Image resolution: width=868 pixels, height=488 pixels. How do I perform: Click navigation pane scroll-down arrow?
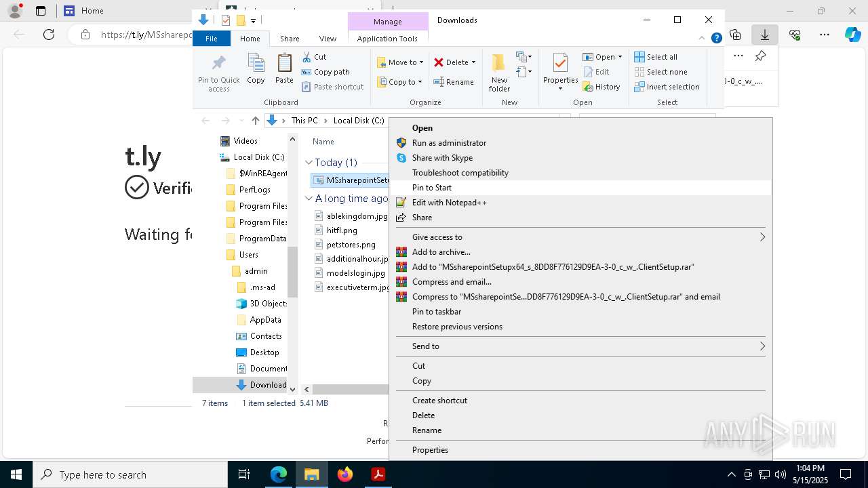[293, 389]
